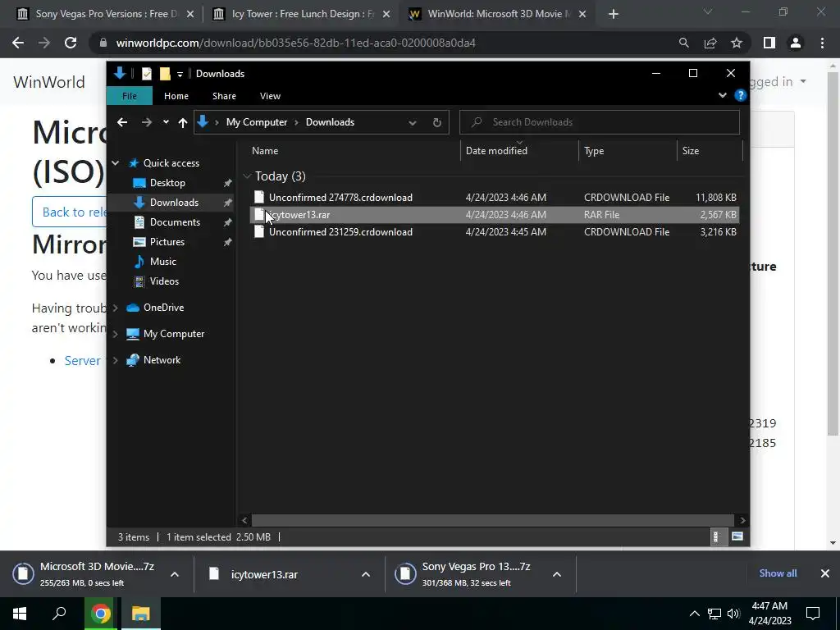
Task: Open Windows Start menu
Action: pos(20,614)
